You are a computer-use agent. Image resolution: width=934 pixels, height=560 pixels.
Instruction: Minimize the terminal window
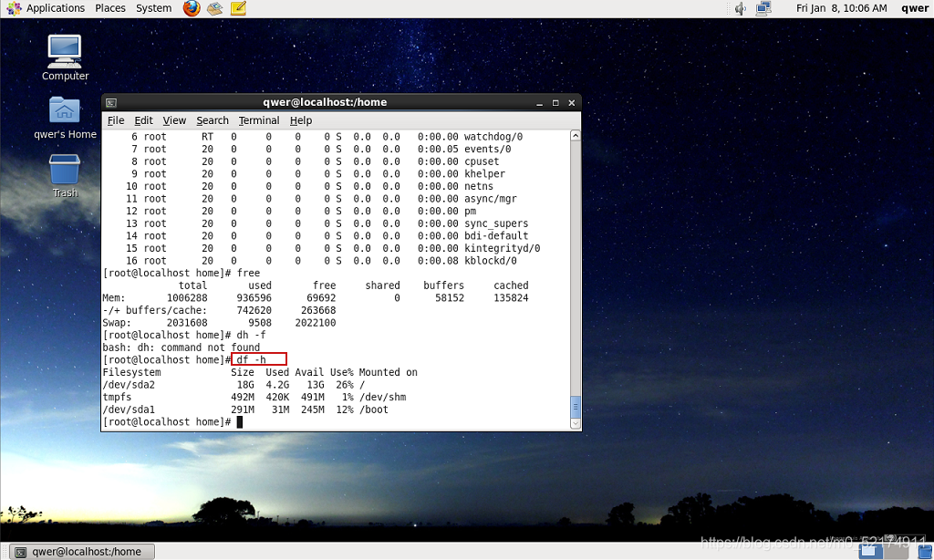coord(540,103)
